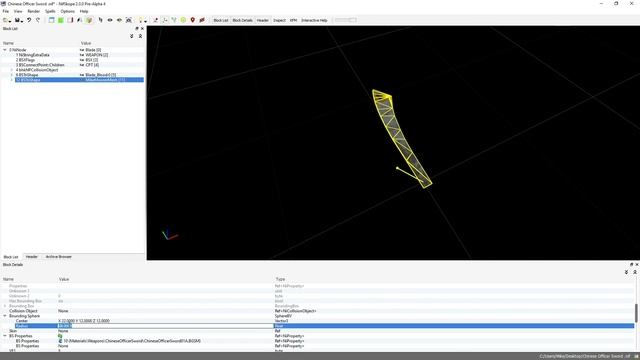
Task: Toggle Inspect dock button in toolbar
Action: (279, 20)
